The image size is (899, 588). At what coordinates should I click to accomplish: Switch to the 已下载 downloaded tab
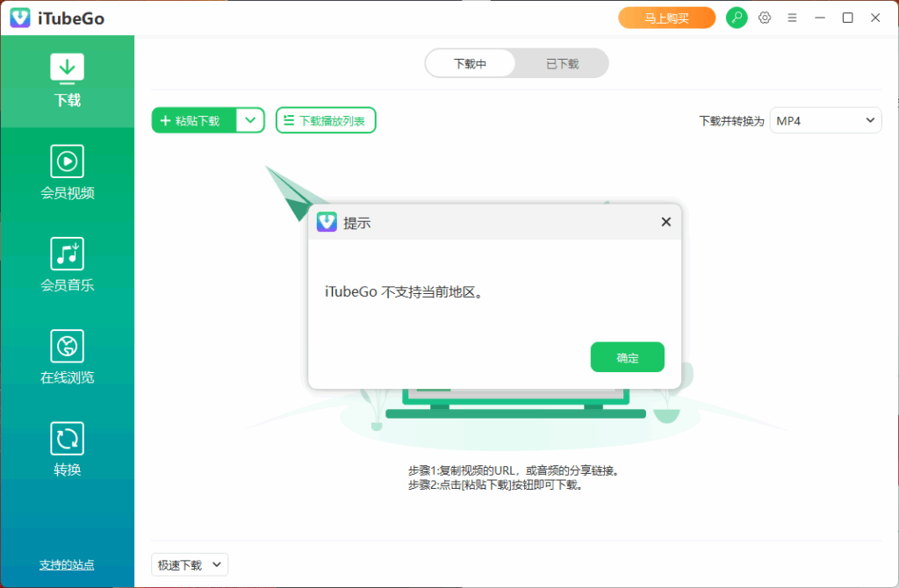click(562, 63)
